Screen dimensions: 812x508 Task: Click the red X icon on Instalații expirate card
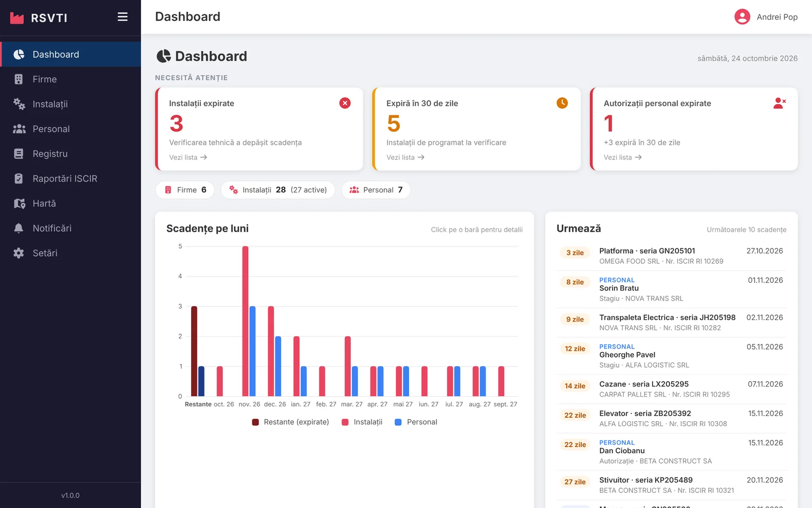click(x=345, y=103)
